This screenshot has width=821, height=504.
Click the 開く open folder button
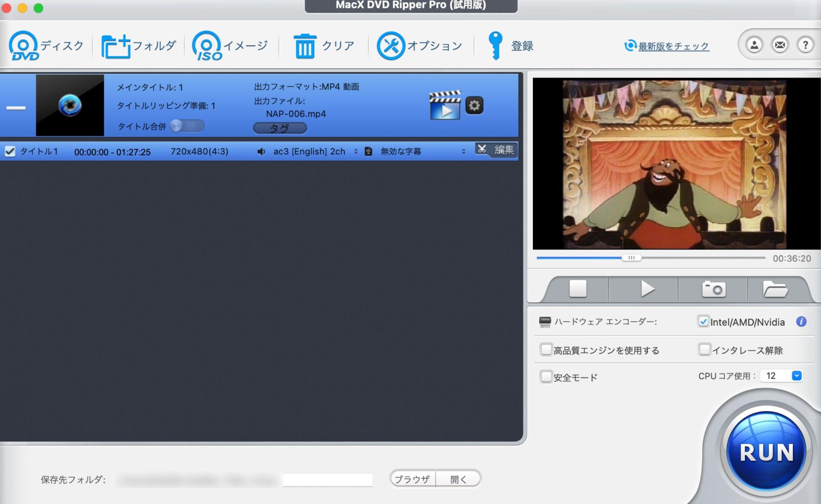point(458,479)
